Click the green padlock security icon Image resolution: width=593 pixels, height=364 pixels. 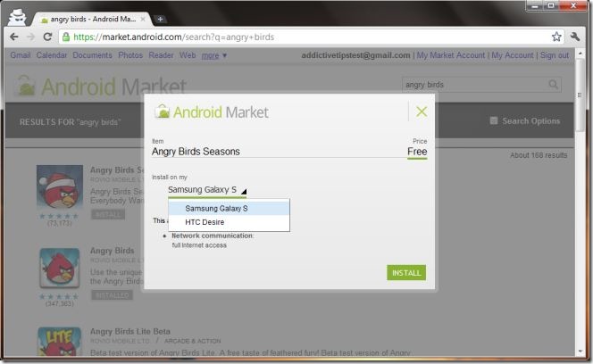tap(66, 37)
